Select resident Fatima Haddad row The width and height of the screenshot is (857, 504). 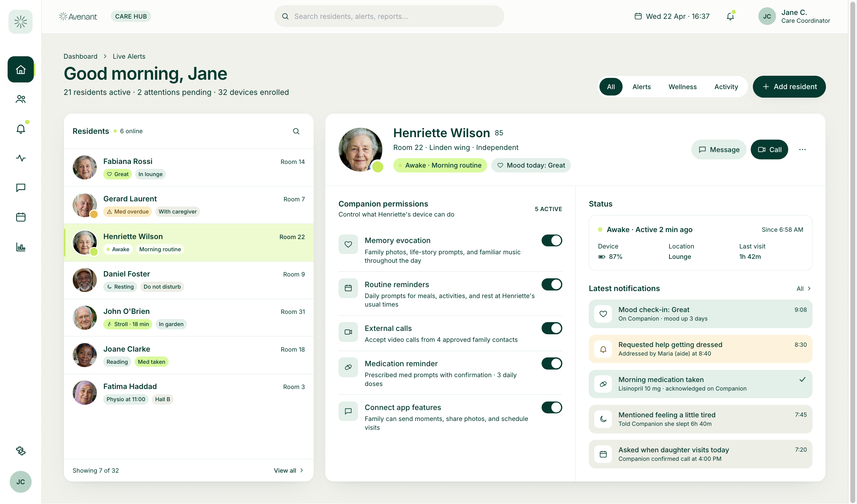point(189,393)
